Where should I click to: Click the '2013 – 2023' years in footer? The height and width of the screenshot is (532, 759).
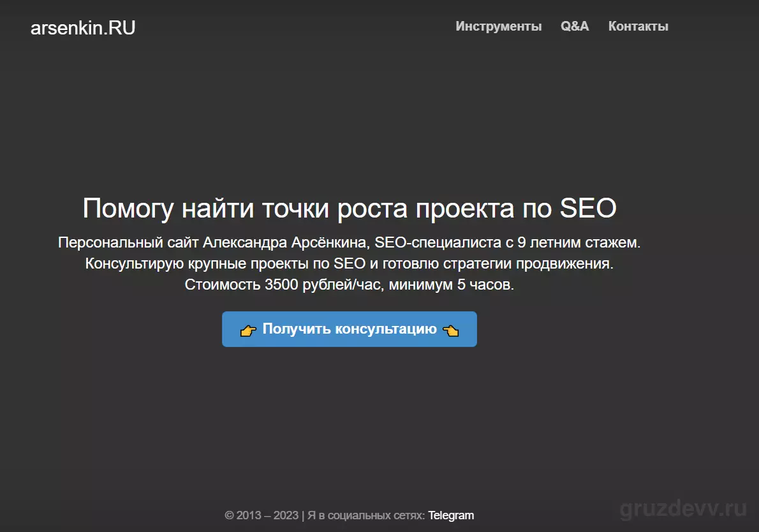pyautogui.click(x=267, y=515)
